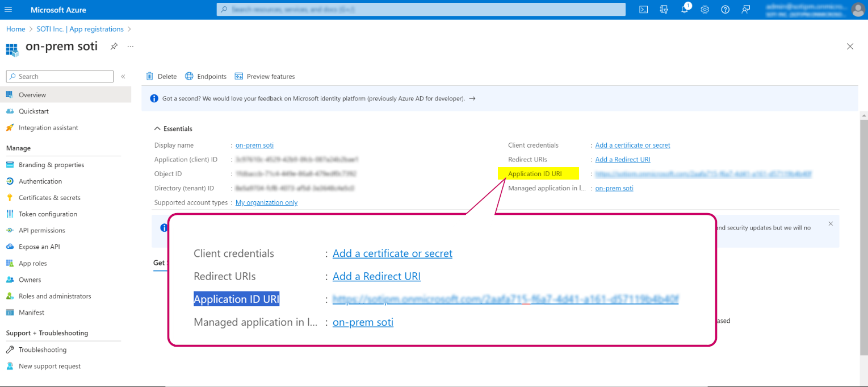
Task: Click Add a Redirect URI in Essentials
Action: pos(623,160)
